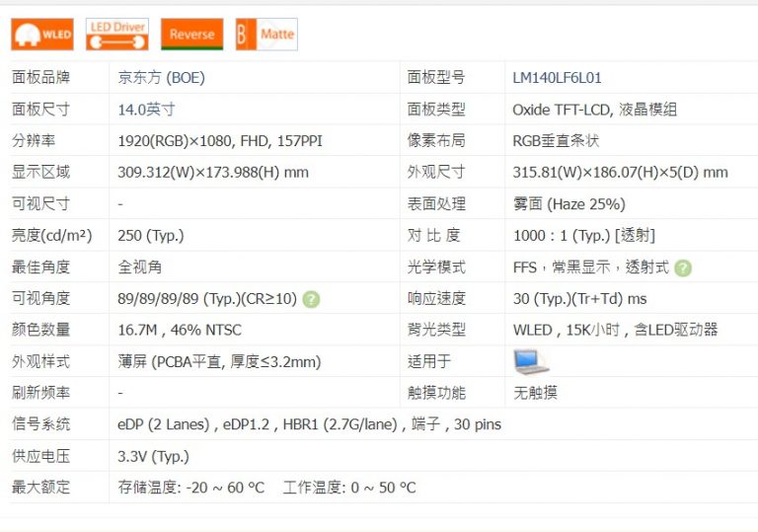
Task: Click the 面板品牌 row label
Action: tap(41, 77)
